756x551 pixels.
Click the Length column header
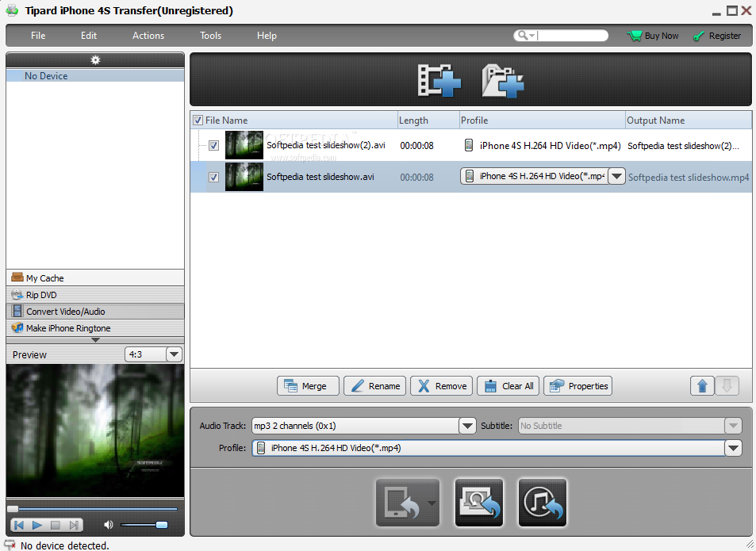(x=428, y=121)
